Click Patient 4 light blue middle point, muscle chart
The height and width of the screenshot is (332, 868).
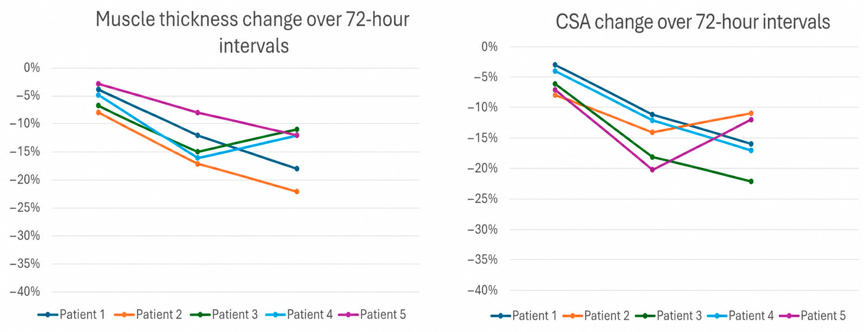197,158
